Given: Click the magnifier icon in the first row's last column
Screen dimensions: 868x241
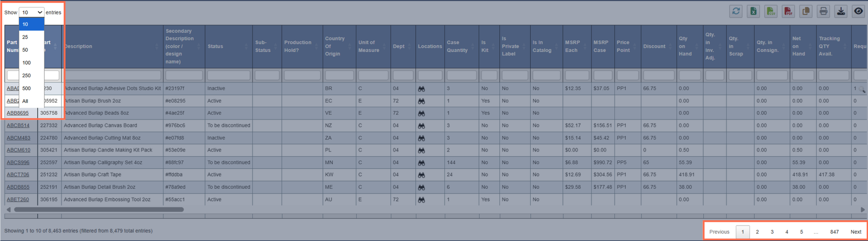Looking at the screenshot, I should (862, 90).
